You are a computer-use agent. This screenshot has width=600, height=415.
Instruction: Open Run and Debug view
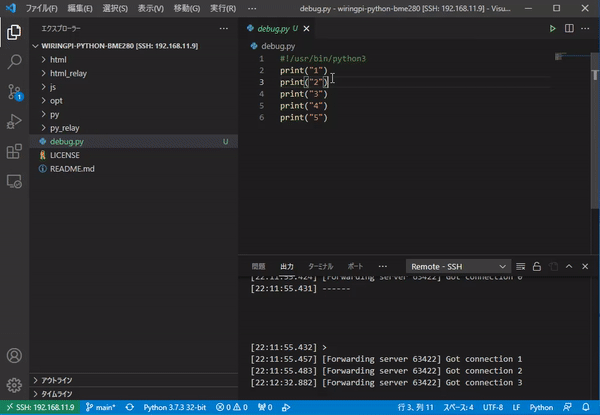tap(14, 122)
